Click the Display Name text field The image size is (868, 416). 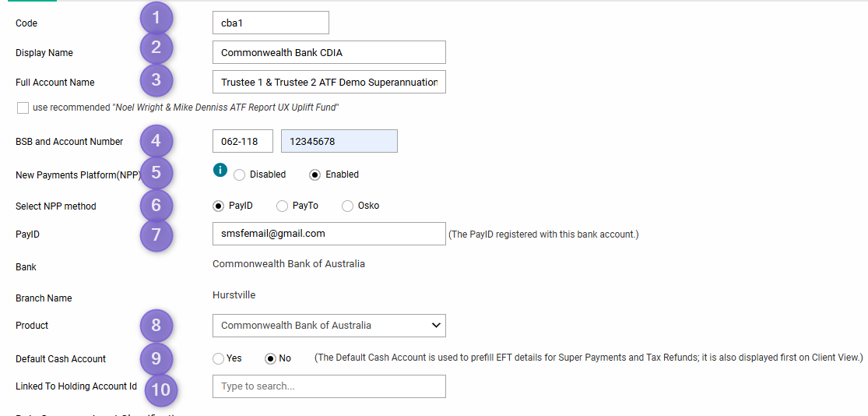coord(329,52)
